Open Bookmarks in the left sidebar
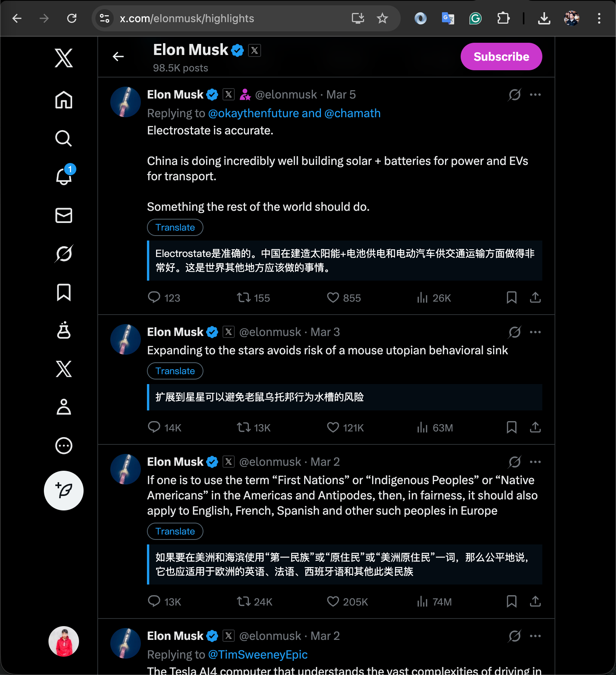Viewport: 616px width, 675px height. pyautogui.click(x=64, y=292)
